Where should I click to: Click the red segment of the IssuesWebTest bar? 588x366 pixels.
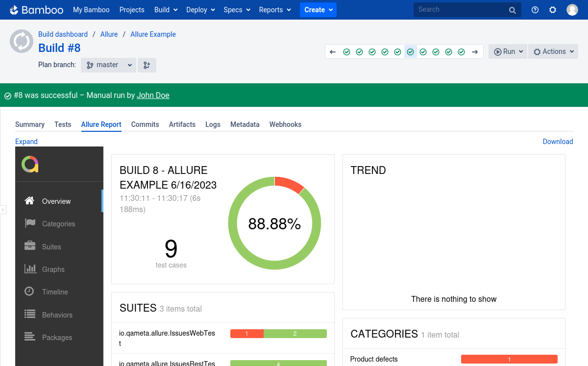click(246, 333)
